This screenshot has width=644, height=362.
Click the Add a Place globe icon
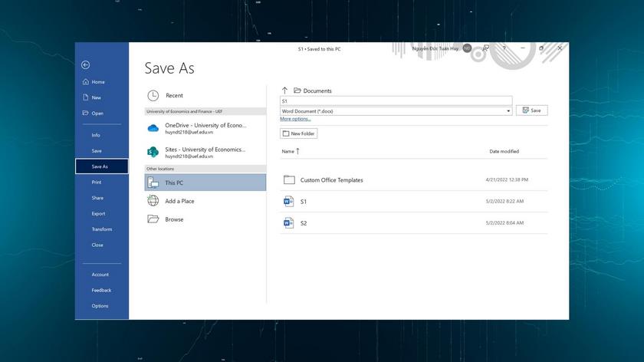pos(153,201)
